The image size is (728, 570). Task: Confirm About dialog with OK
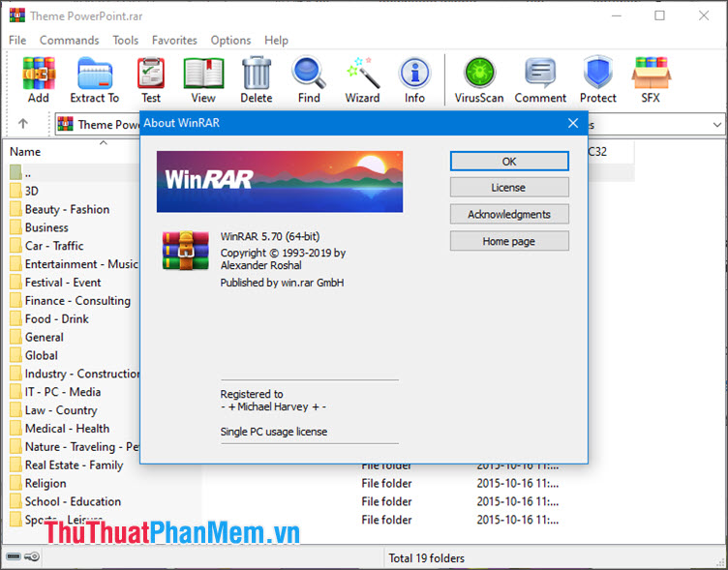pos(509,161)
